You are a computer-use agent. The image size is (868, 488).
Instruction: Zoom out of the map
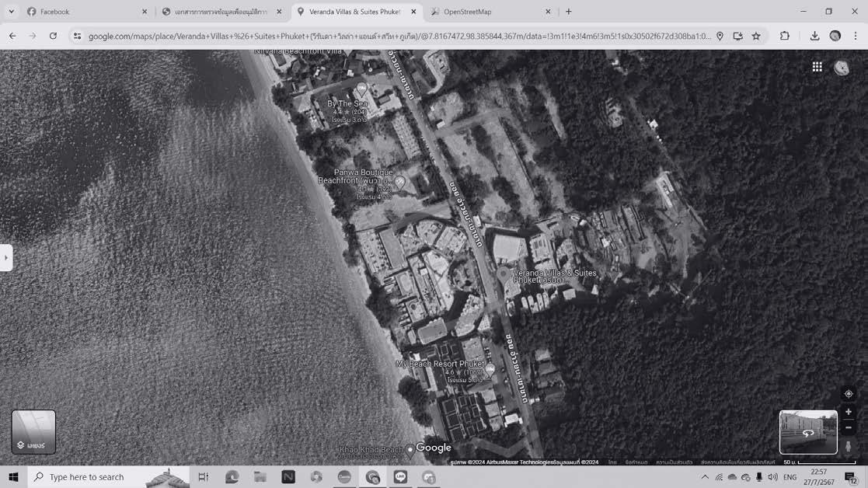848,427
